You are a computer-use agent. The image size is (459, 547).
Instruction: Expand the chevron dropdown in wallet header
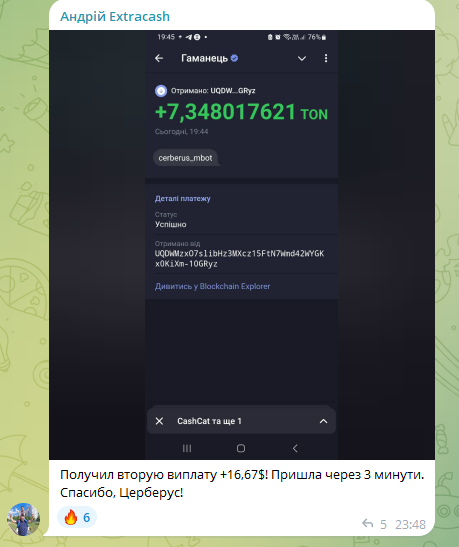(302, 59)
